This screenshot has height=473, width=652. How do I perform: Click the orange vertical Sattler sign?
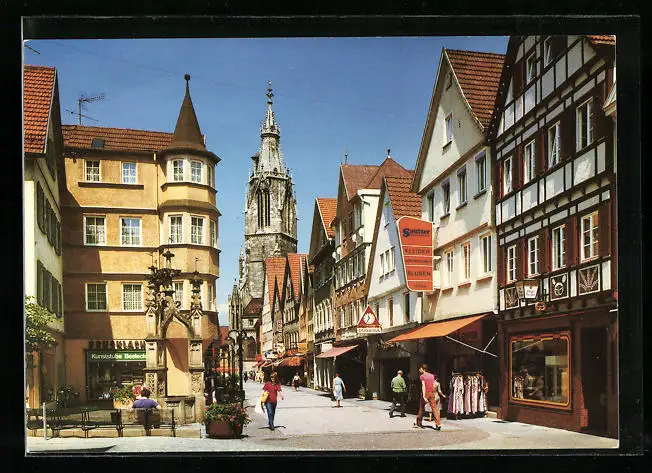[415, 254]
